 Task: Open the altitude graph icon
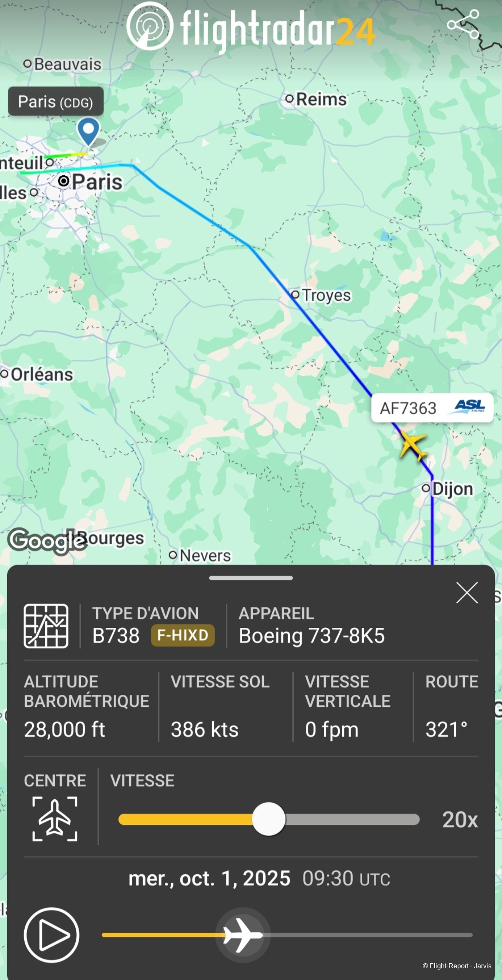pos(46,626)
